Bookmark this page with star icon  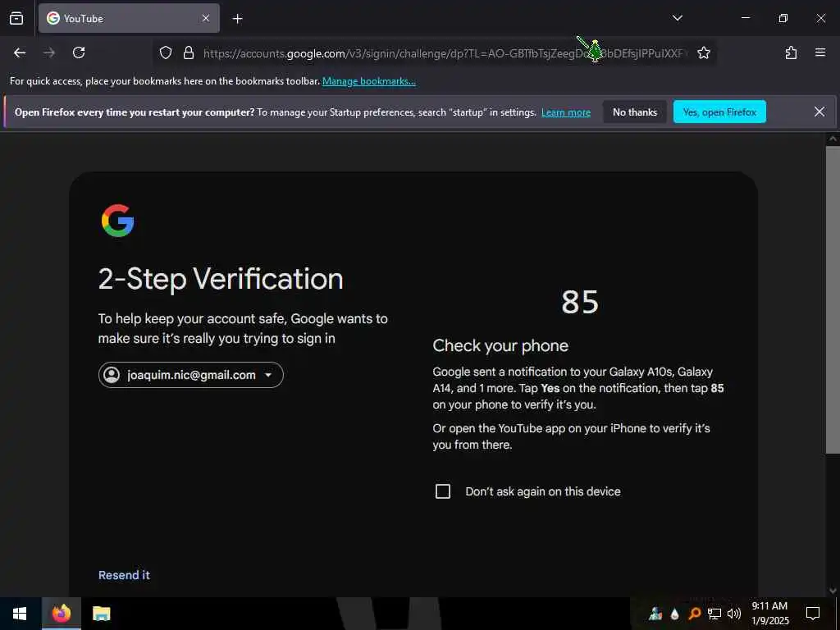pos(703,52)
